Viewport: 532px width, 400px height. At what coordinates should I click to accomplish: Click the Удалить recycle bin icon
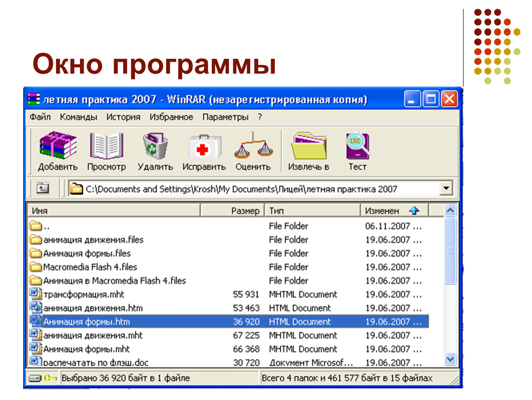(155, 146)
